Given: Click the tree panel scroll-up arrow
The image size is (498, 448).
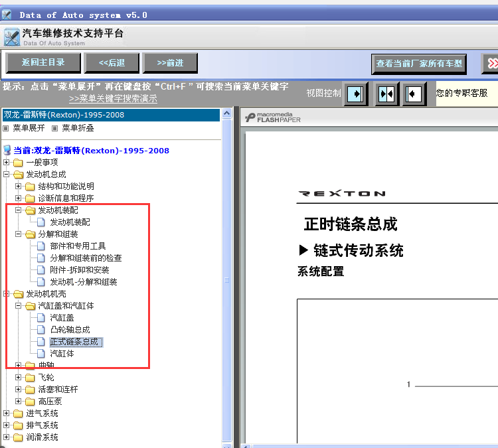Looking at the screenshot, I should pos(227,113).
